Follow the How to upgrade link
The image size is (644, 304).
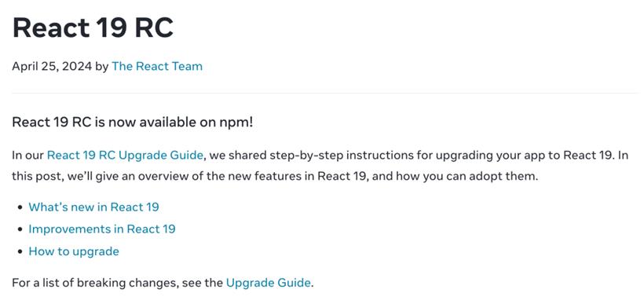click(74, 251)
